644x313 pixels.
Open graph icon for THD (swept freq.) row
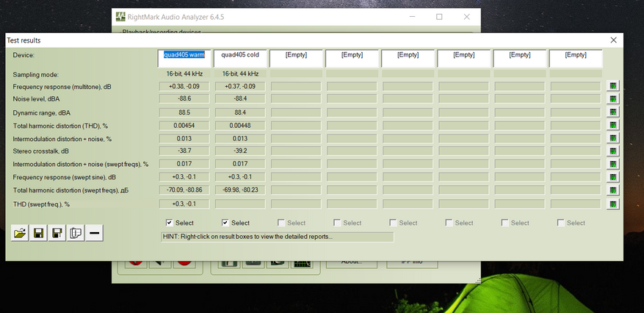pyautogui.click(x=613, y=204)
